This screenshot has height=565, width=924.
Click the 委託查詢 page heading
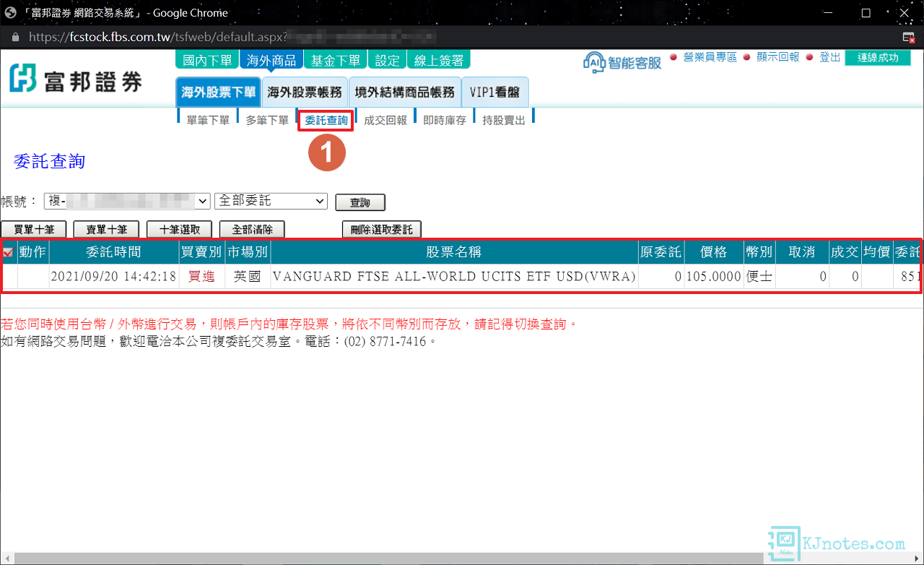[49, 161]
